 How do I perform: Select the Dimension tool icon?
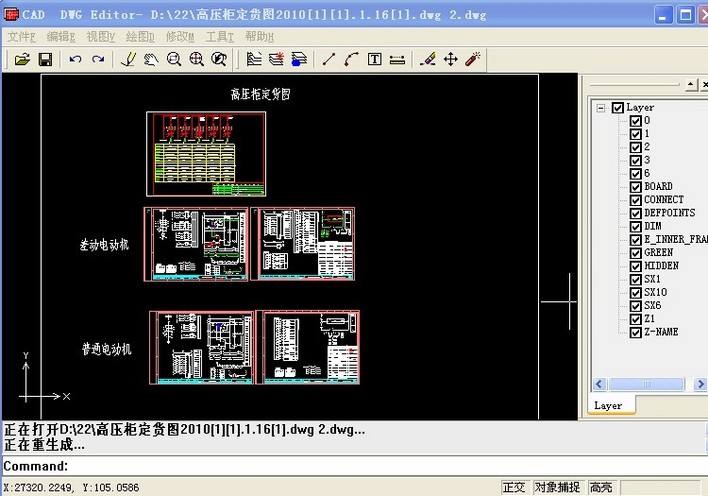click(397, 59)
